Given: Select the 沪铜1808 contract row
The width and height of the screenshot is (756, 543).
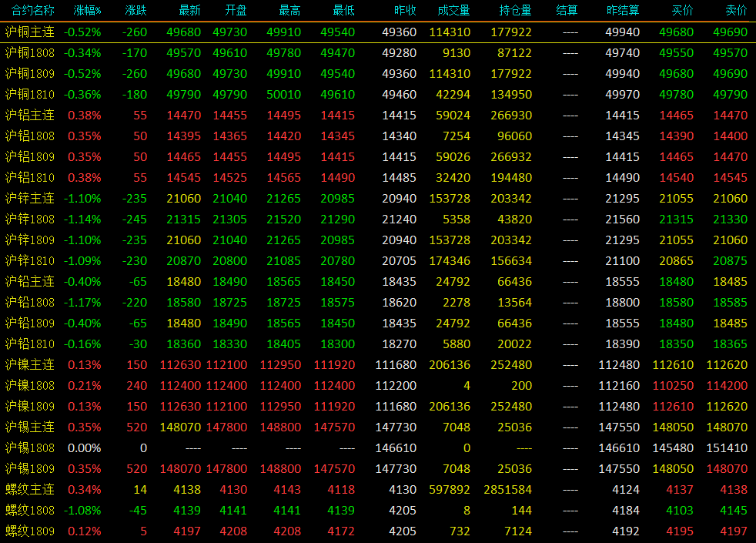Looking at the screenshot, I should (x=378, y=53).
